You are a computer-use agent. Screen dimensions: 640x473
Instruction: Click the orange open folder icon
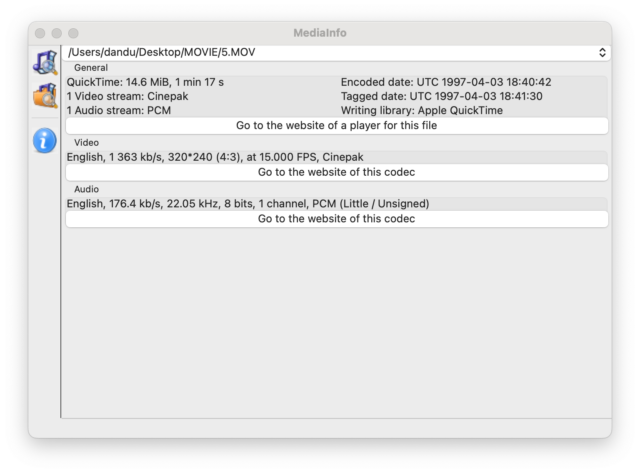[45, 95]
